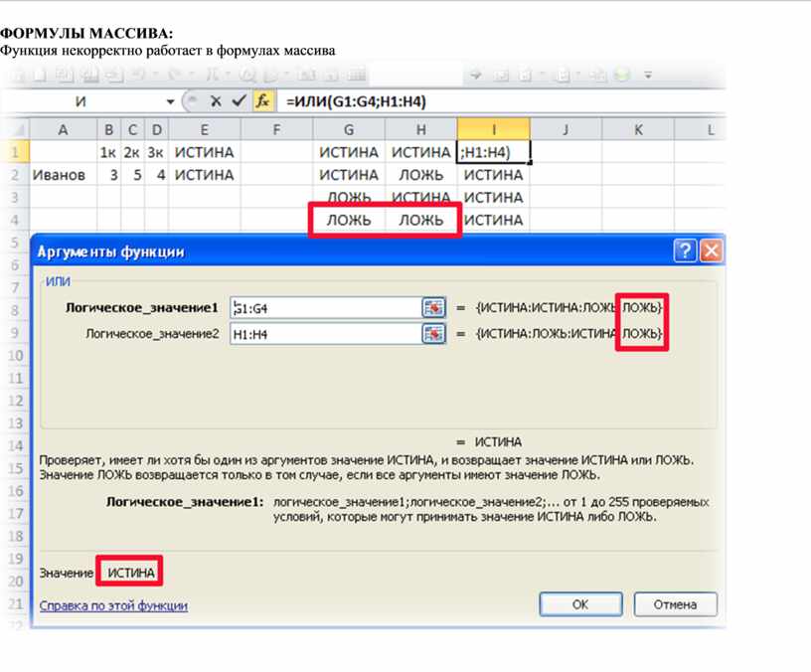Click active cell I1 showing ;H1:H4)
Screen dimensions: 811x672
click(x=493, y=152)
